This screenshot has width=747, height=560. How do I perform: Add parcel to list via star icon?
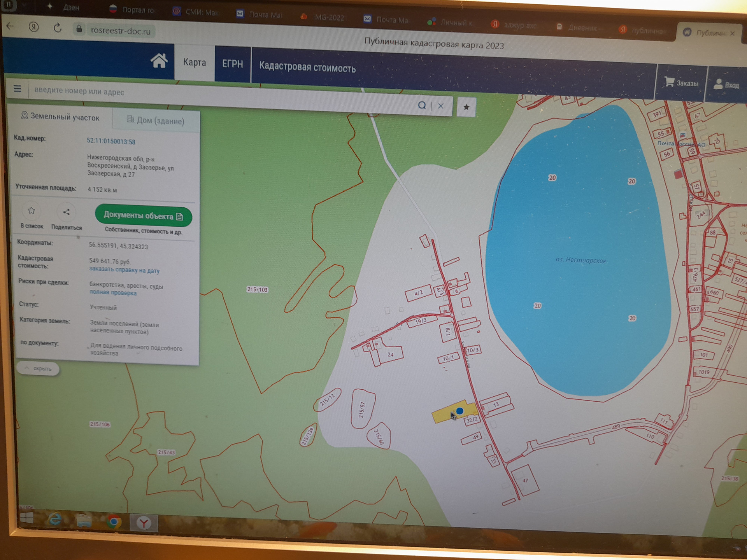tap(32, 211)
